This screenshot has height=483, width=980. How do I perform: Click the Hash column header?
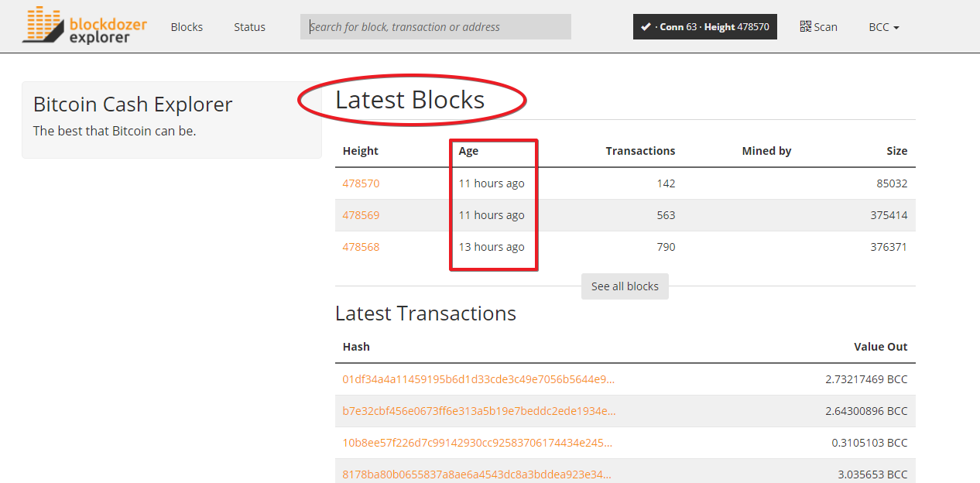click(356, 347)
